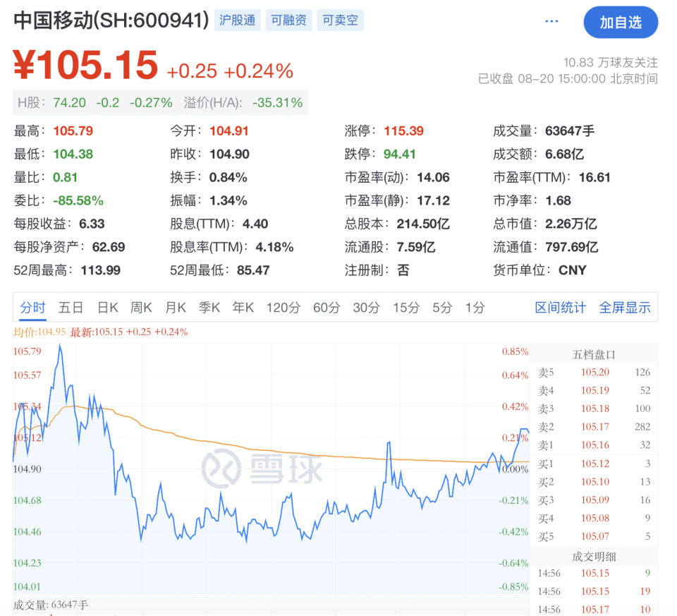Click the 加自选 button
This screenshot has height=616, width=677.
tap(621, 22)
